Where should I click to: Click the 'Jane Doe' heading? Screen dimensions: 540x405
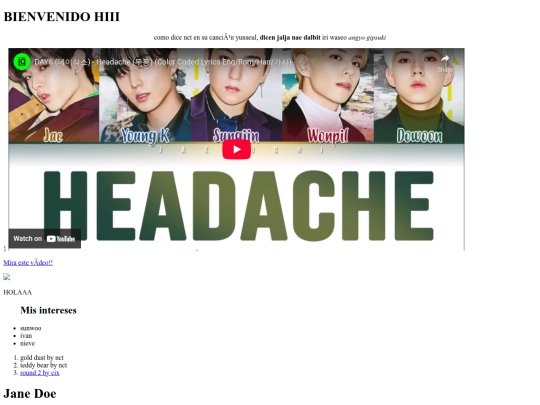[30, 393]
